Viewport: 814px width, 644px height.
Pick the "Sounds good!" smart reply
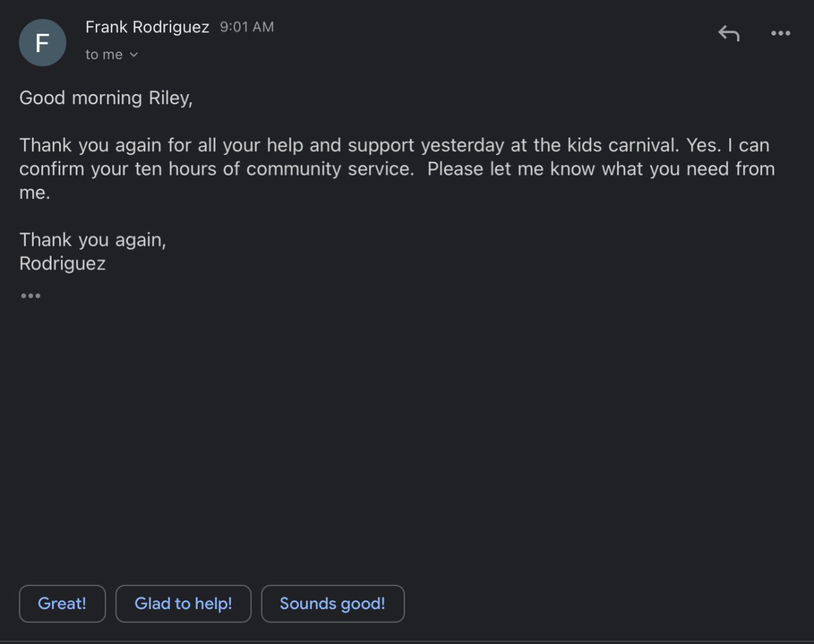pyautogui.click(x=333, y=603)
